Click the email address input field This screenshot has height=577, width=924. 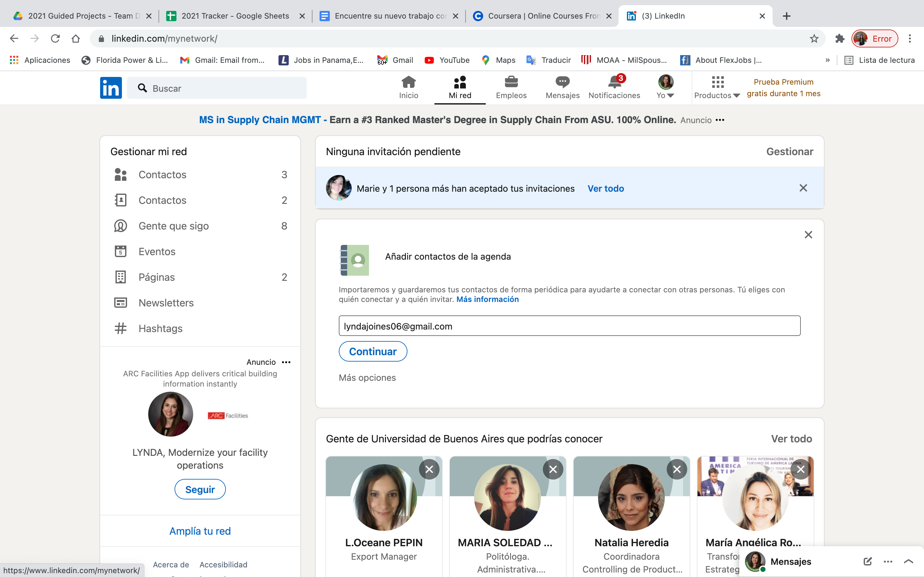pyautogui.click(x=569, y=326)
